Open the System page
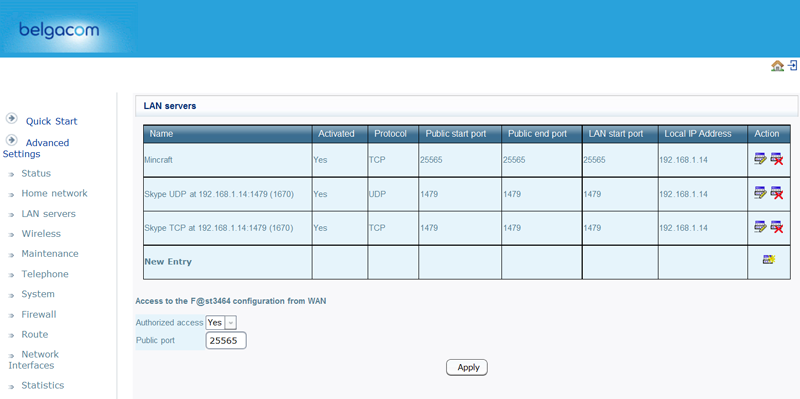This screenshot has width=800, height=399. tap(38, 294)
